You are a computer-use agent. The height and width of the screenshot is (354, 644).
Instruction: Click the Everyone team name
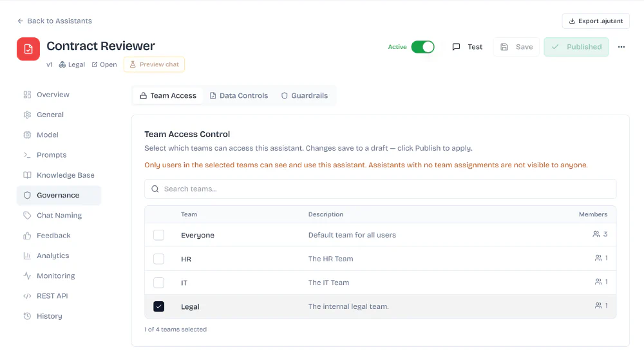click(x=198, y=236)
